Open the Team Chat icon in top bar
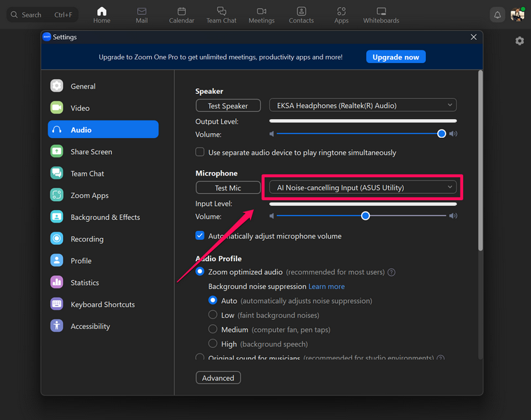Image resolution: width=531 pixels, height=420 pixels. (221, 11)
